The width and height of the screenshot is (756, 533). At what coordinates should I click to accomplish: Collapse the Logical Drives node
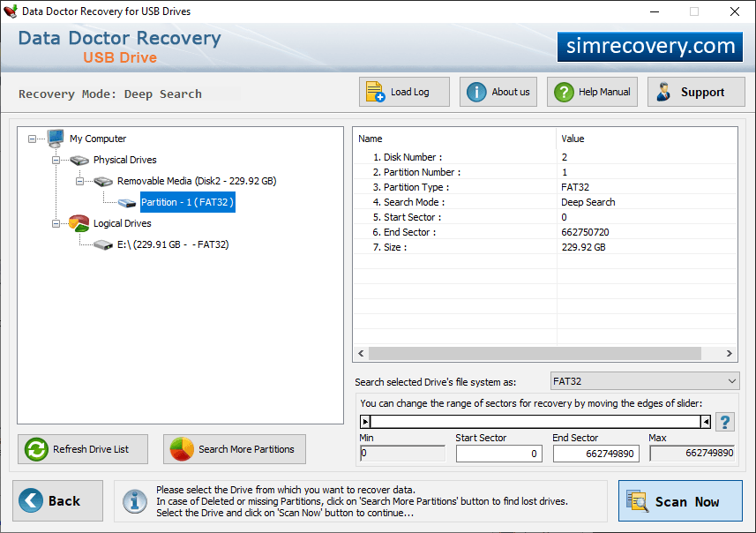(56, 224)
